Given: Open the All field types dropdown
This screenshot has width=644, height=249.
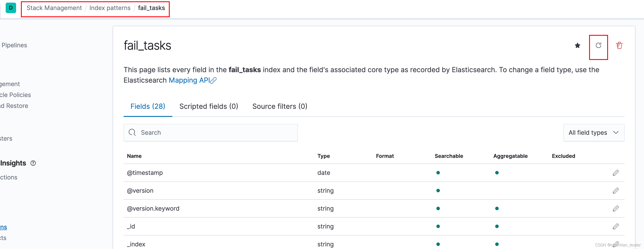Looking at the screenshot, I should pyautogui.click(x=593, y=133).
